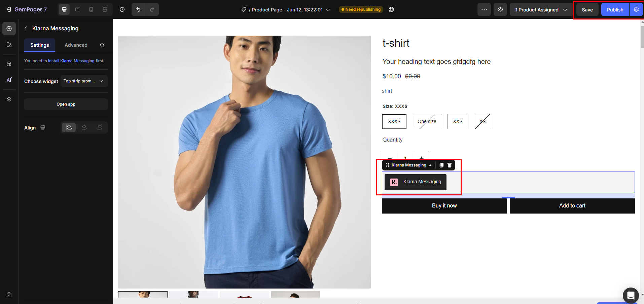Expand the page title dropdown
The width and height of the screenshot is (644, 304).
coord(328,10)
